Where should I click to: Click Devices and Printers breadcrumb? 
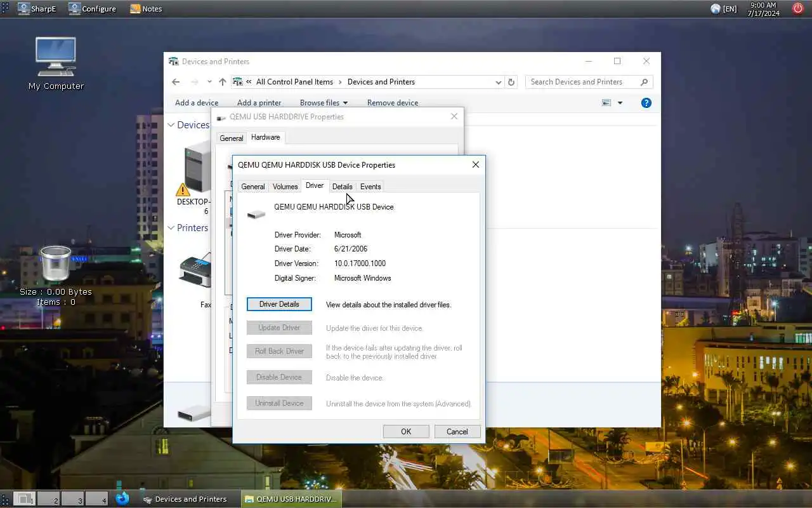(381, 82)
